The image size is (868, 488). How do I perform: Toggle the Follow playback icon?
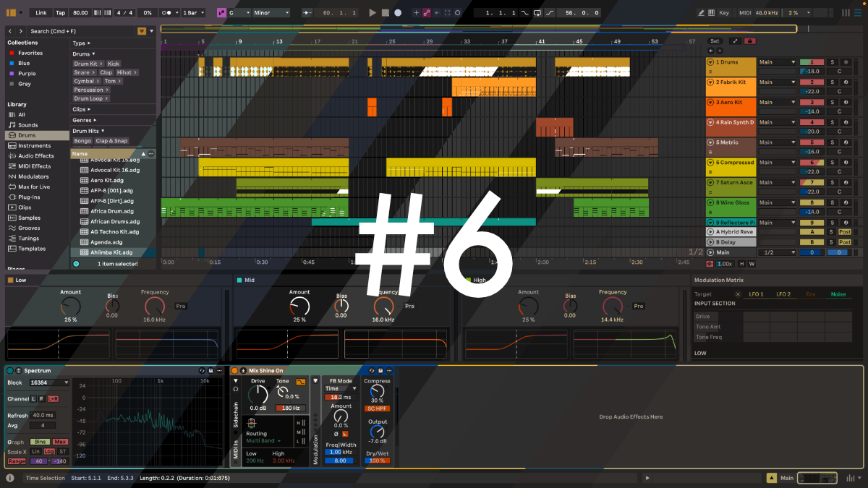[307, 13]
